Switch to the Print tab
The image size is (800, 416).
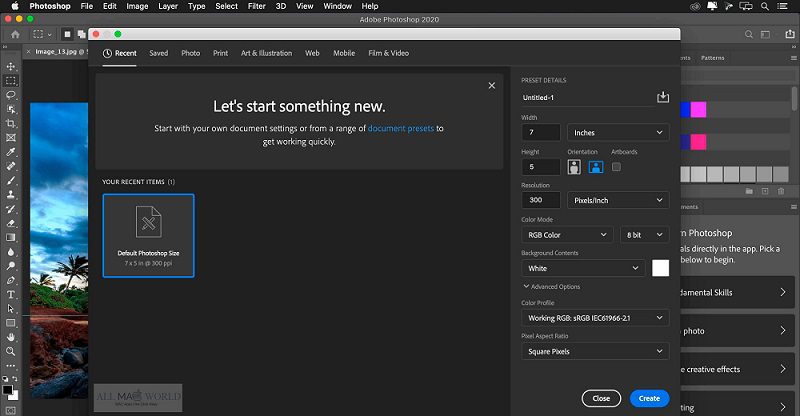tap(220, 53)
